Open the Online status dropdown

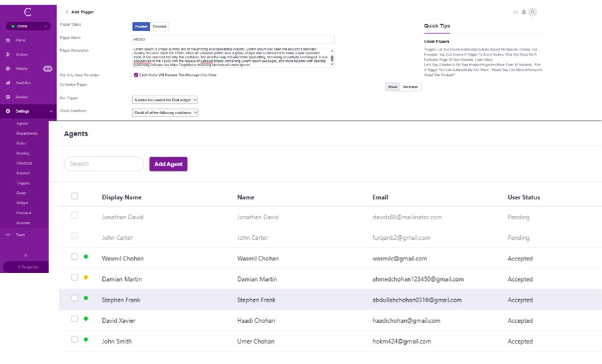coord(28,26)
